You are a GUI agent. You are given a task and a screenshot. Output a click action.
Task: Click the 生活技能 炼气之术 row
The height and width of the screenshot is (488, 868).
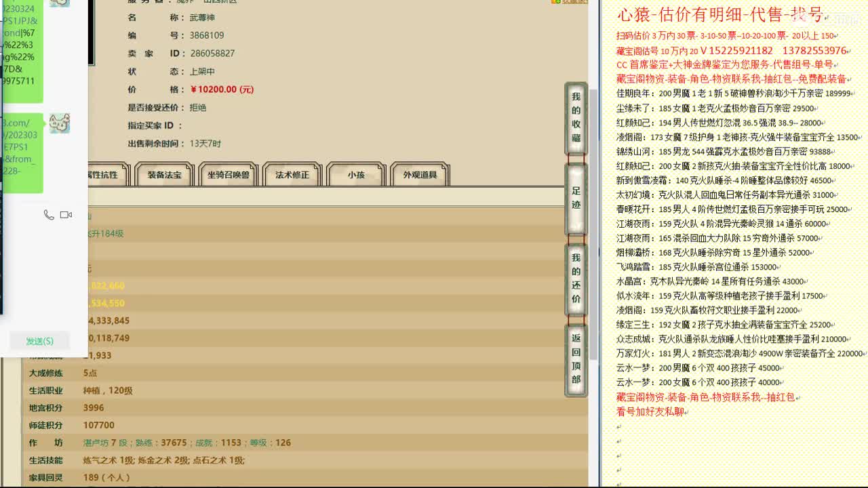pyautogui.click(x=304, y=460)
